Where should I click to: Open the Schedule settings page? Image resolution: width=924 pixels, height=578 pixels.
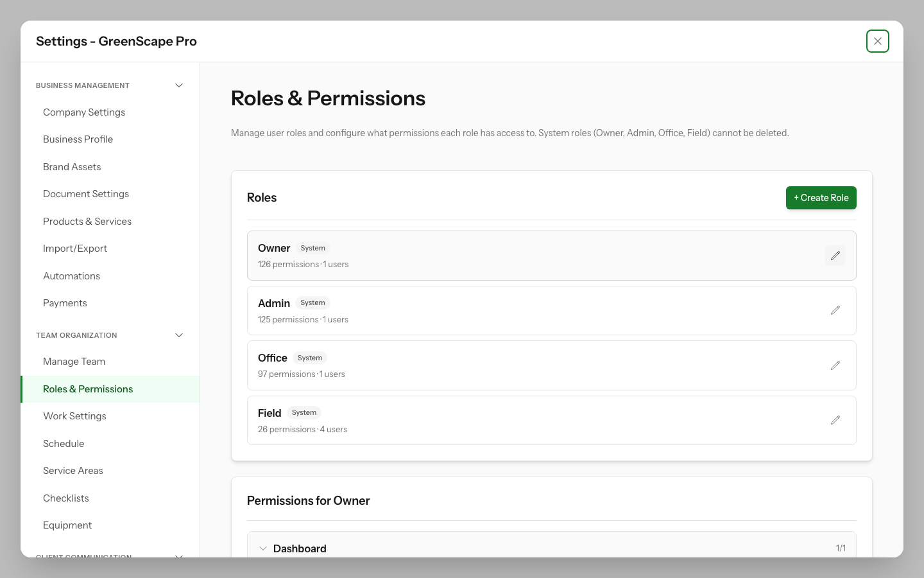64,443
